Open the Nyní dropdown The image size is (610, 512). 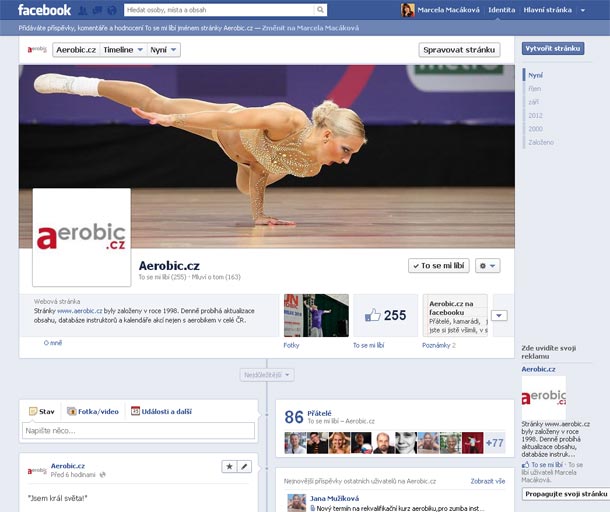[x=163, y=50]
